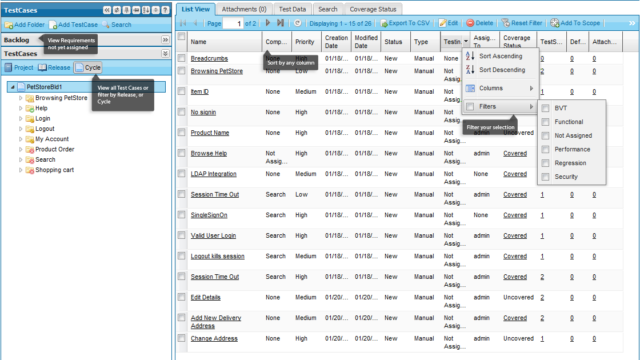Enable the BVT filter checkbox
This screenshot has height=360, width=640.
tap(545, 108)
